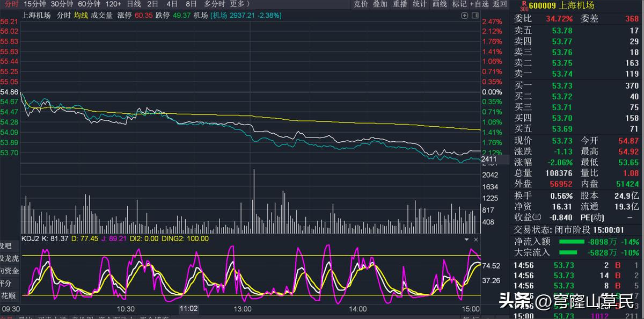Add stock via +自选 button
The image size is (644, 319).
[479, 4]
